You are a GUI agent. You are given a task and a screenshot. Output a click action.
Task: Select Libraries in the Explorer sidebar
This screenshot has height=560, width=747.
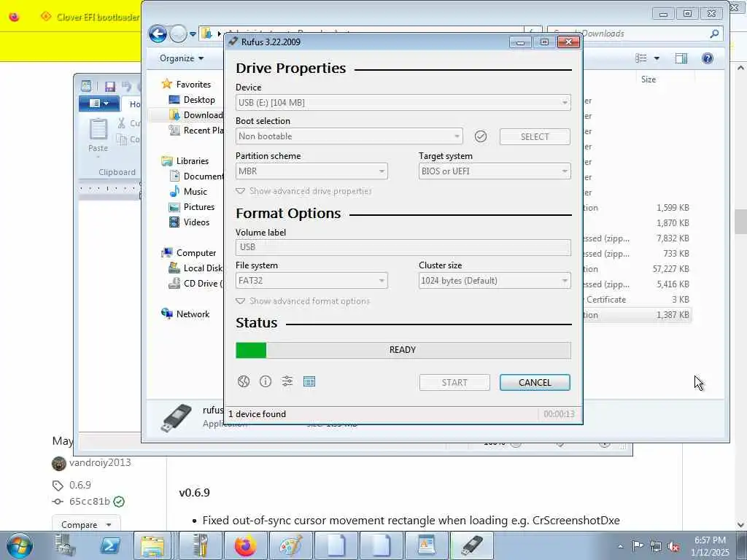(186, 161)
